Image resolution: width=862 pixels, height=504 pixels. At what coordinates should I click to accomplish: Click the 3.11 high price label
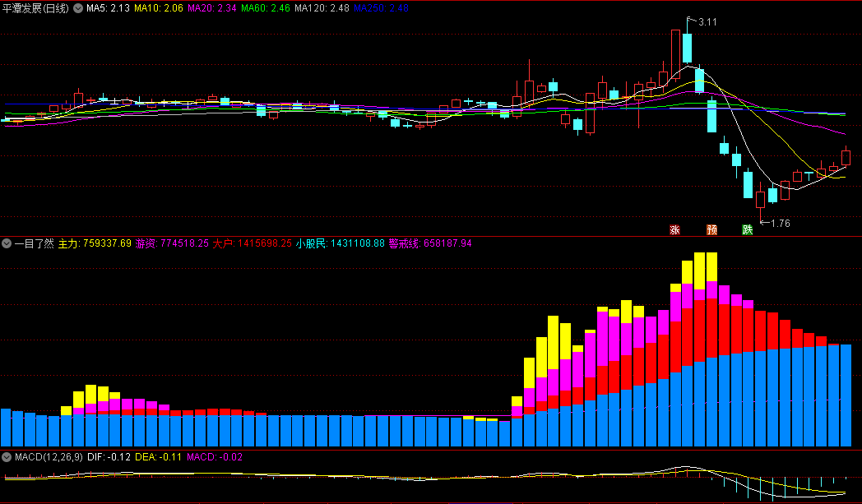pyautogui.click(x=707, y=22)
